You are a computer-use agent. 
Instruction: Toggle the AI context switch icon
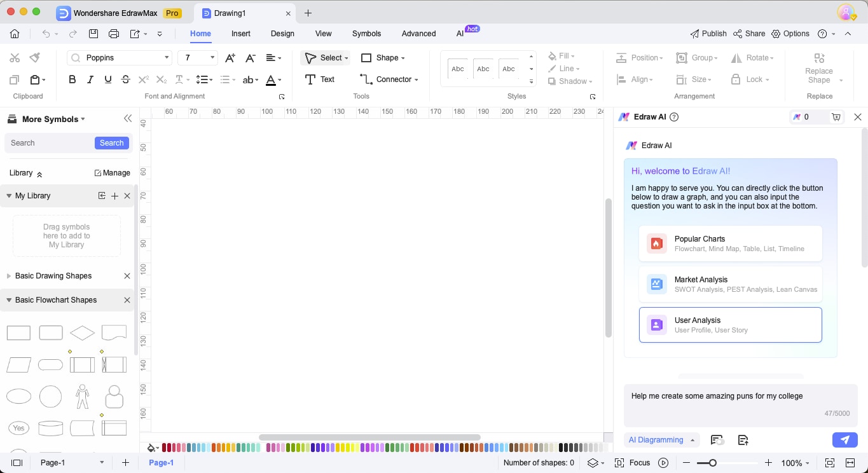(x=717, y=440)
